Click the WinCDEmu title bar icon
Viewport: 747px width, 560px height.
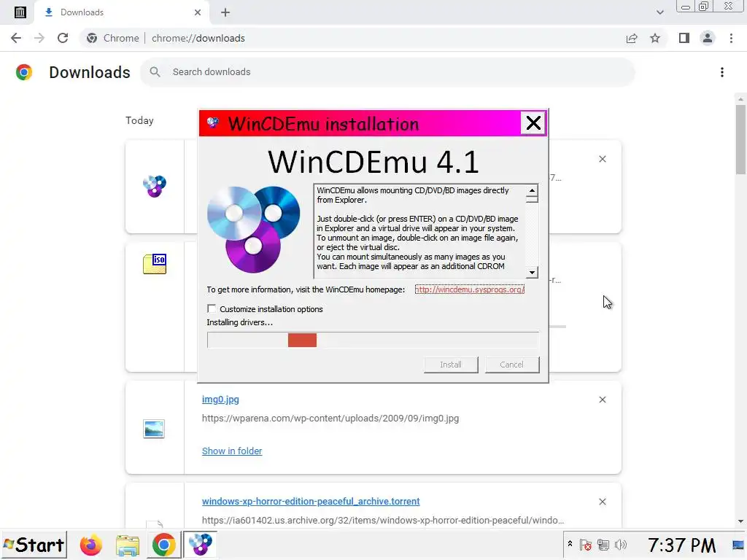pos(212,122)
